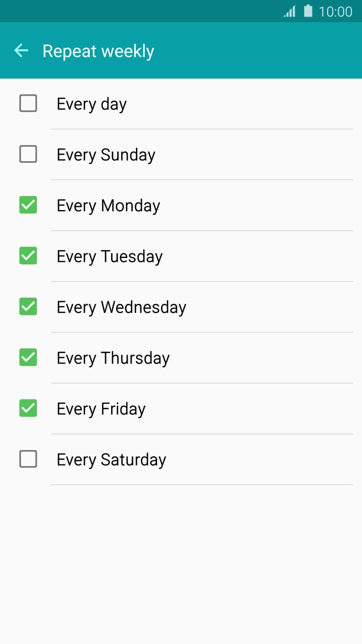362x644 pixels.
Task: Uncheck the Every Tuesday checkbox
Action: (x=28, y=256)
